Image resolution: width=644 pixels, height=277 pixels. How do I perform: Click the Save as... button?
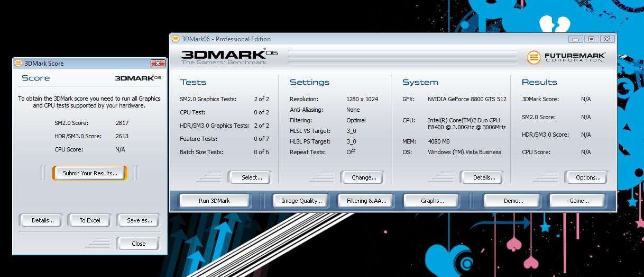coord(138,220)
